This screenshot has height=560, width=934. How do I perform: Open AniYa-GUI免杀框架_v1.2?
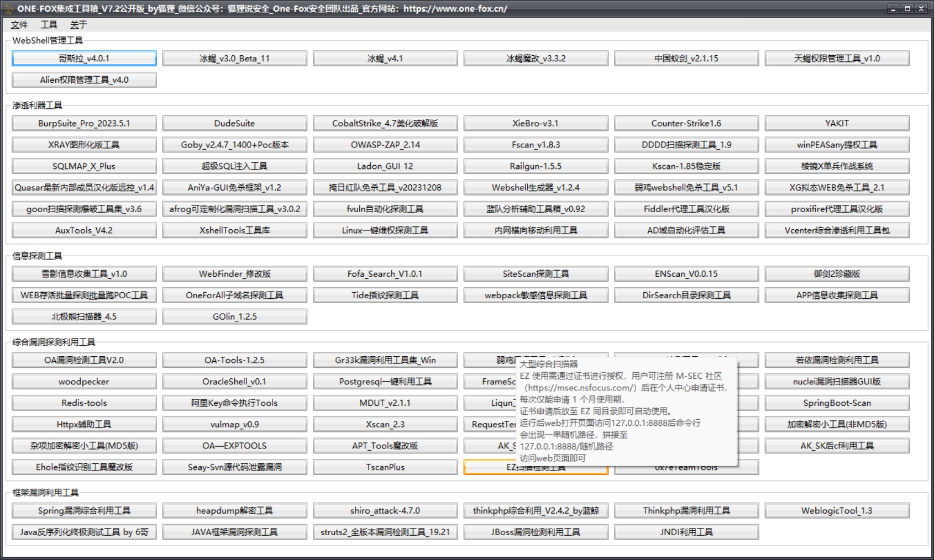click(x=235, y=188)
